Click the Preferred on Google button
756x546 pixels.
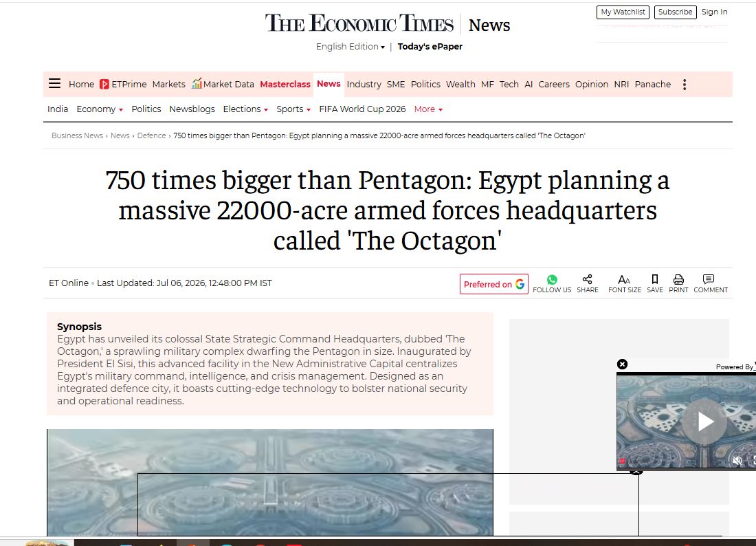point(493,284)
